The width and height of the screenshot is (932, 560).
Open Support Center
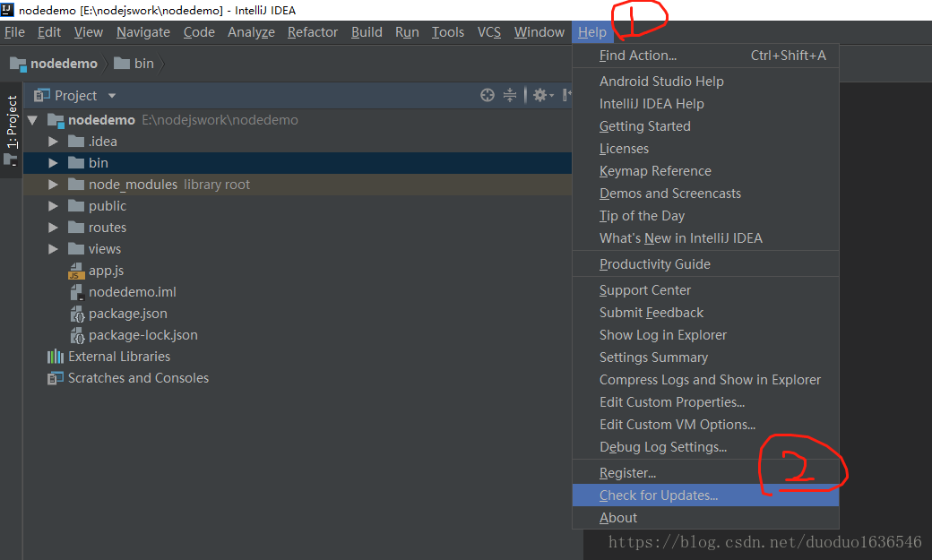705,290
